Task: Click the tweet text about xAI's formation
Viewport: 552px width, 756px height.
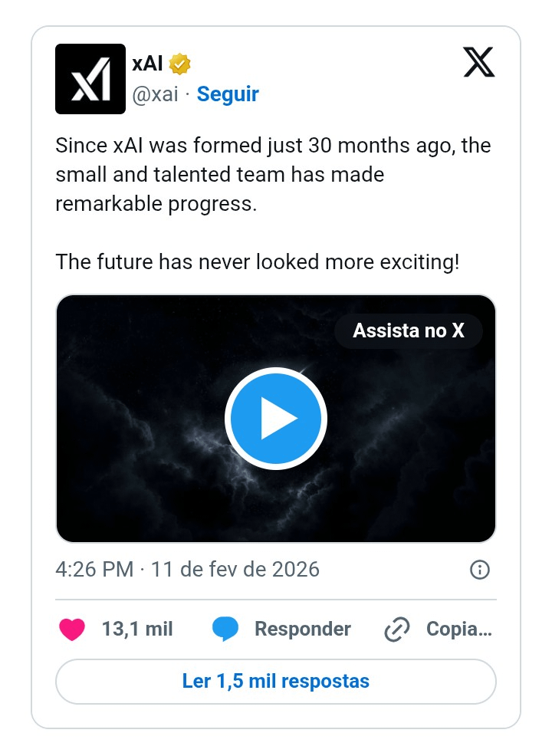Action: click(273, 175)
